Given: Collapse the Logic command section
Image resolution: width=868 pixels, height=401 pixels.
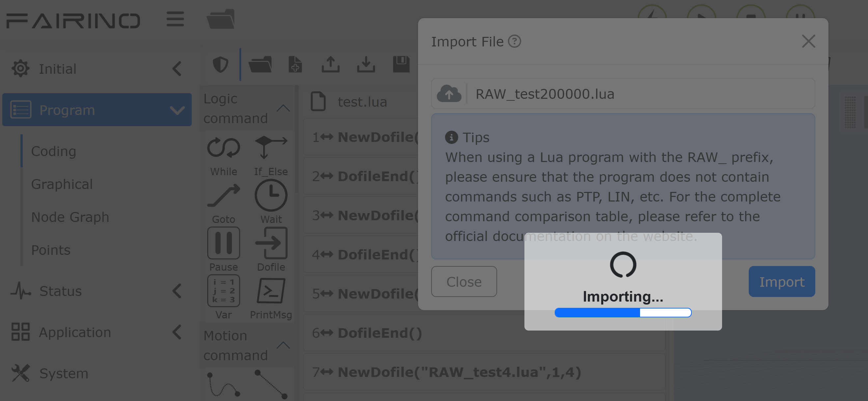Looking at the screenshot, I should pos(283,108).
